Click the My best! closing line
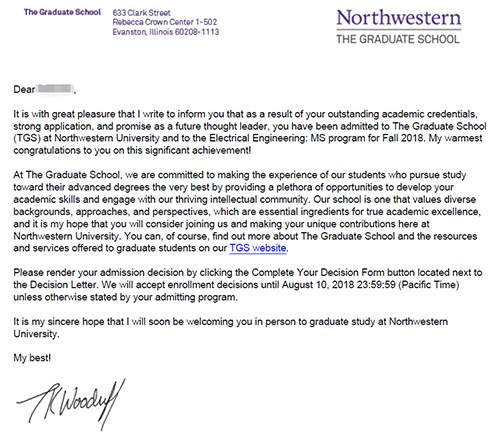The image size is (500, 440). pos(32,358)
